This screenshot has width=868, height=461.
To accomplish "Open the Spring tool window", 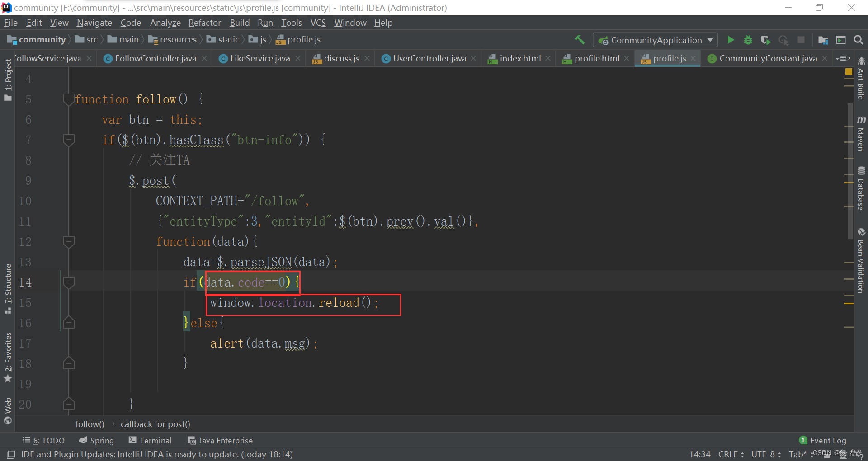I will point(96,440).
